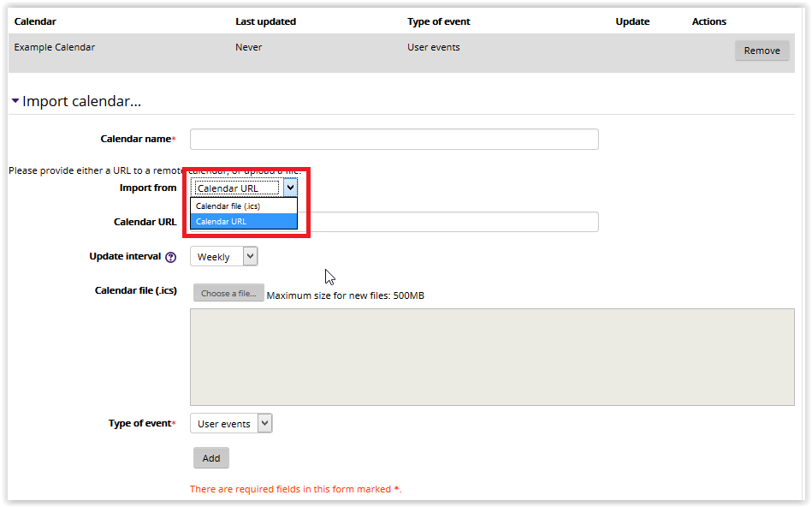Click the Calendar name label
The width and height of the screenshot is (812, 507).
click(x=136, y=139)
